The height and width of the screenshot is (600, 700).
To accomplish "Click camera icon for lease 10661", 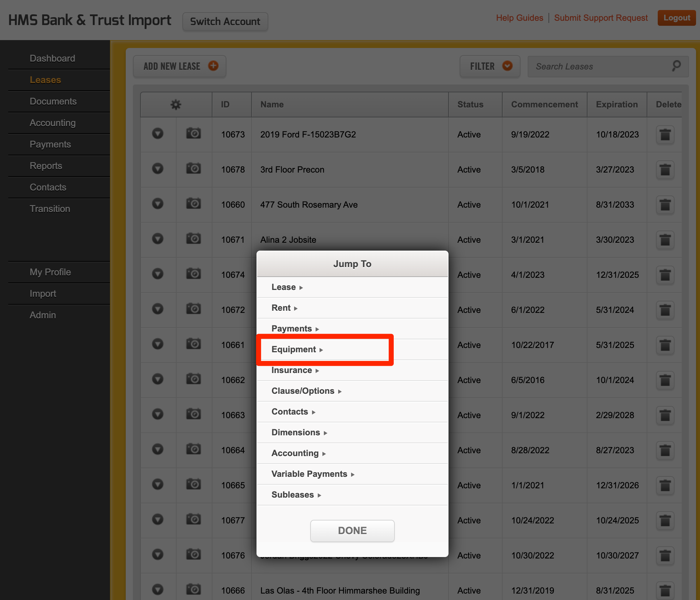I will click(193, 344).
